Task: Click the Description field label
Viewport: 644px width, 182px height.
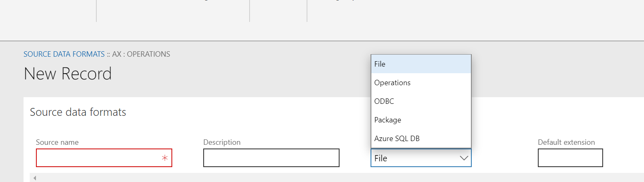Action: [222, 142]
